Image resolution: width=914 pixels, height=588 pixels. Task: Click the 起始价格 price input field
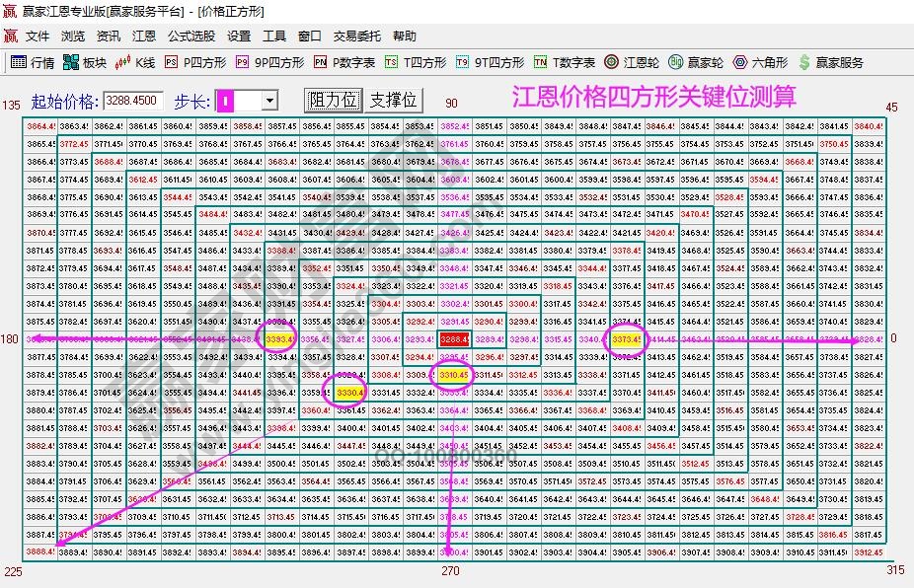(133, 100)
